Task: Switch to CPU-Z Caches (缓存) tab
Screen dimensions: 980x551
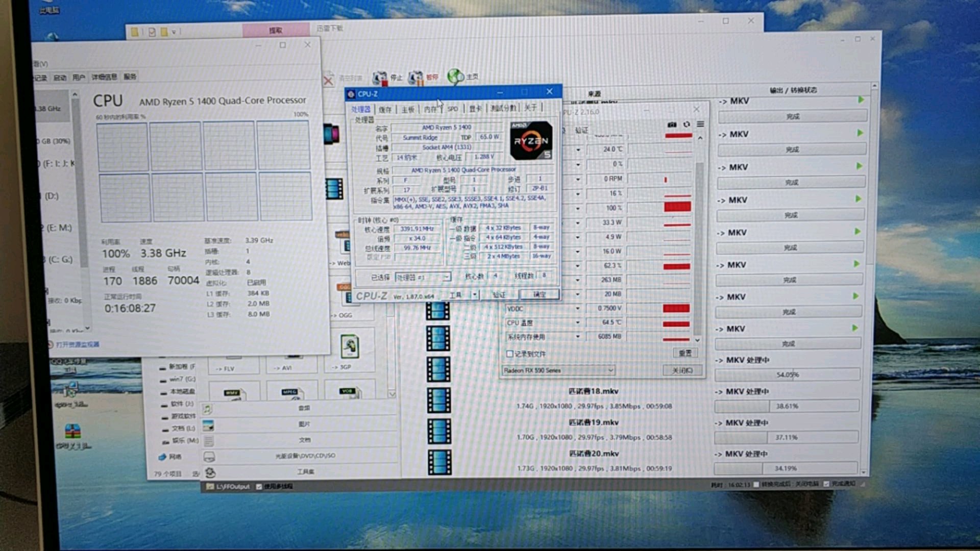Action: tap(385, 110)
